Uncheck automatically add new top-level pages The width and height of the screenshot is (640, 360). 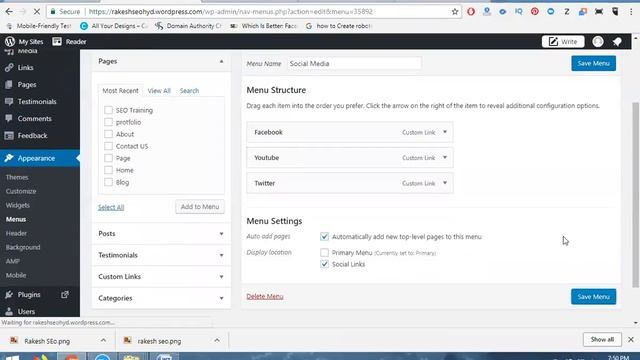click(x=324, y=236)
